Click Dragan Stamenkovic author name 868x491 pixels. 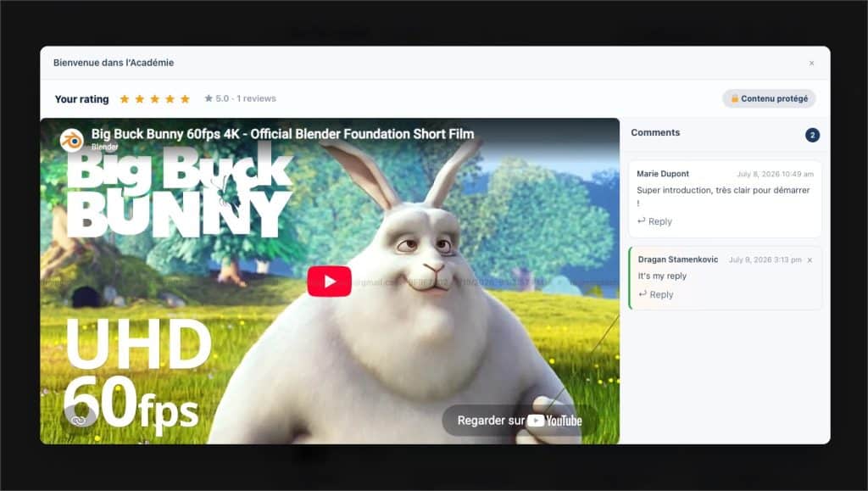pyautogui.click(x=677, y=259)
